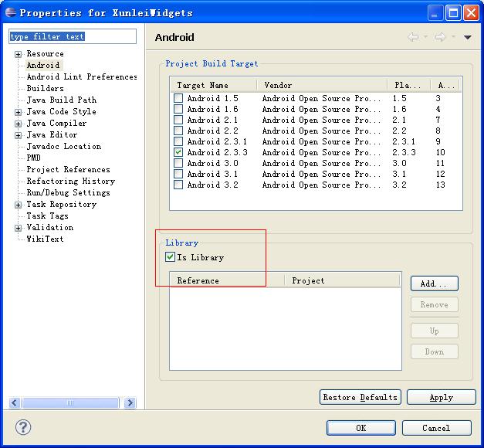This screenshot has width=484, height=448.
Task: Click the Apply button
Action: (x=441, y=397)
